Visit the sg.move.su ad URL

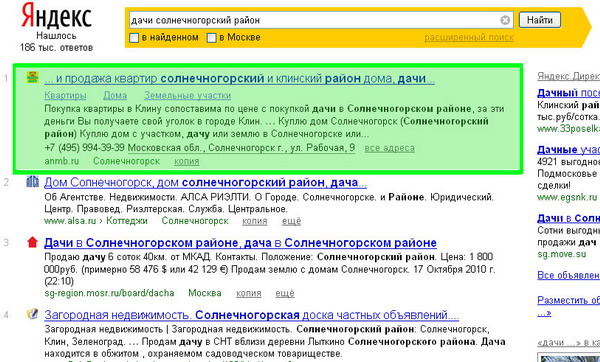pos(561,254)
